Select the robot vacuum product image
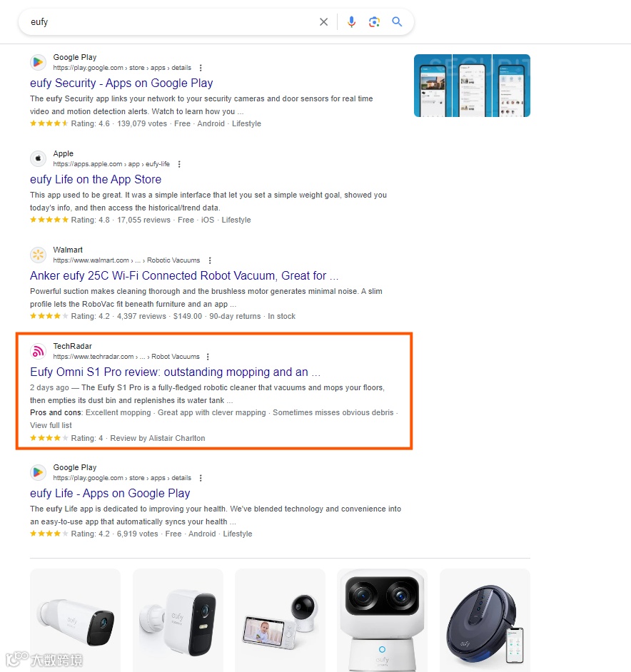The image size is (631, 672). tap(485, 620)
